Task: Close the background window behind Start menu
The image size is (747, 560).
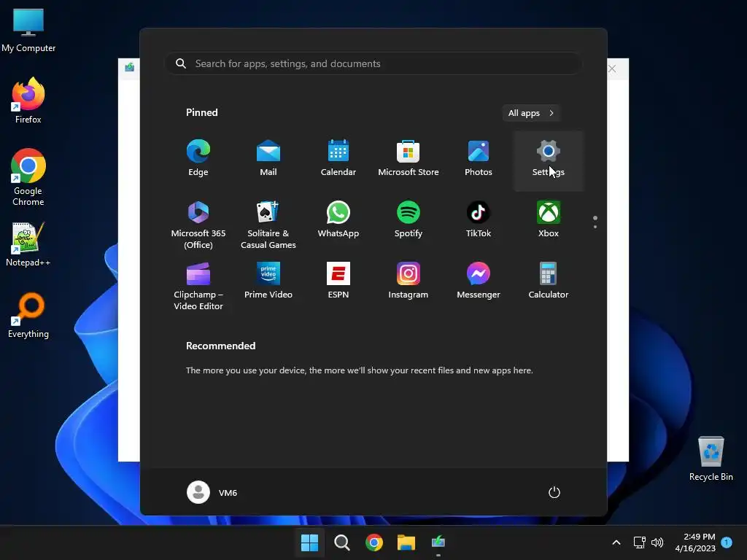Action: click(612, 69)
